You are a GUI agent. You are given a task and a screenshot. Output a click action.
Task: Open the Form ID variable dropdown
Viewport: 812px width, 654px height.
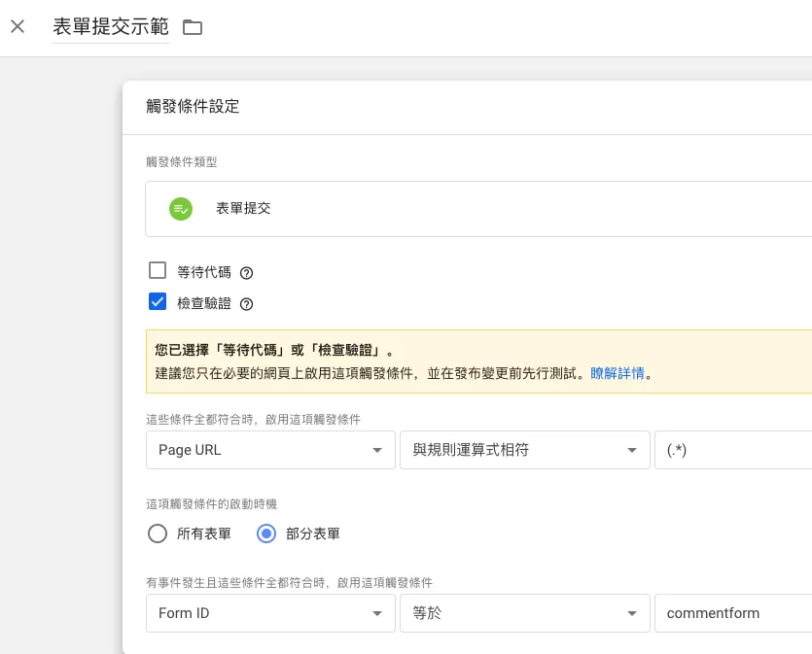pyautogui.click(x=271, y=613)
